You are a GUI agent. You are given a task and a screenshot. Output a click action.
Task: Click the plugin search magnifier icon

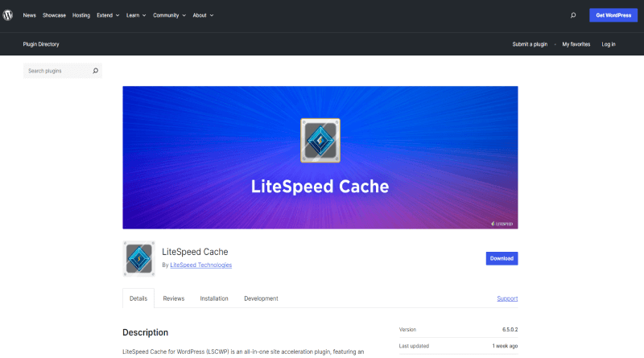pyautogui.click(x=95, y=71)
